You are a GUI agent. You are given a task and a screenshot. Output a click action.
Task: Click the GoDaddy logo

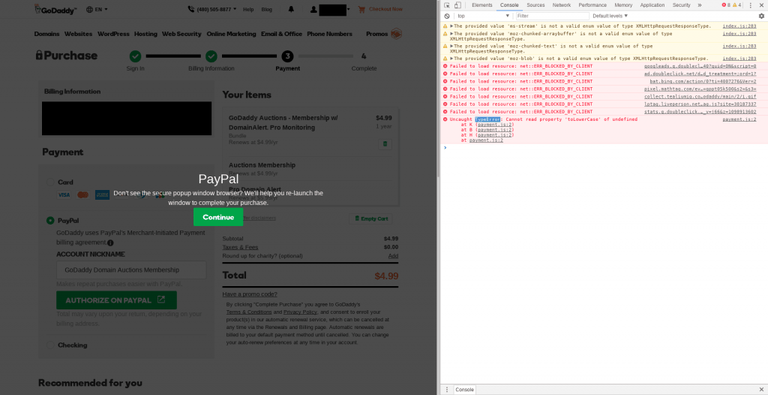[x=55, y=9]
